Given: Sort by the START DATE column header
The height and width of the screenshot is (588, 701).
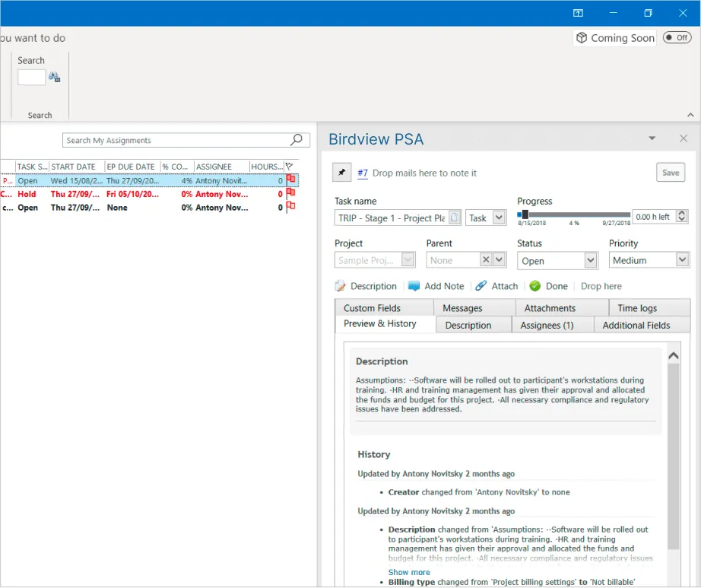Looking at the screenshot, I should pyautogui.click(x=77, y=167).
